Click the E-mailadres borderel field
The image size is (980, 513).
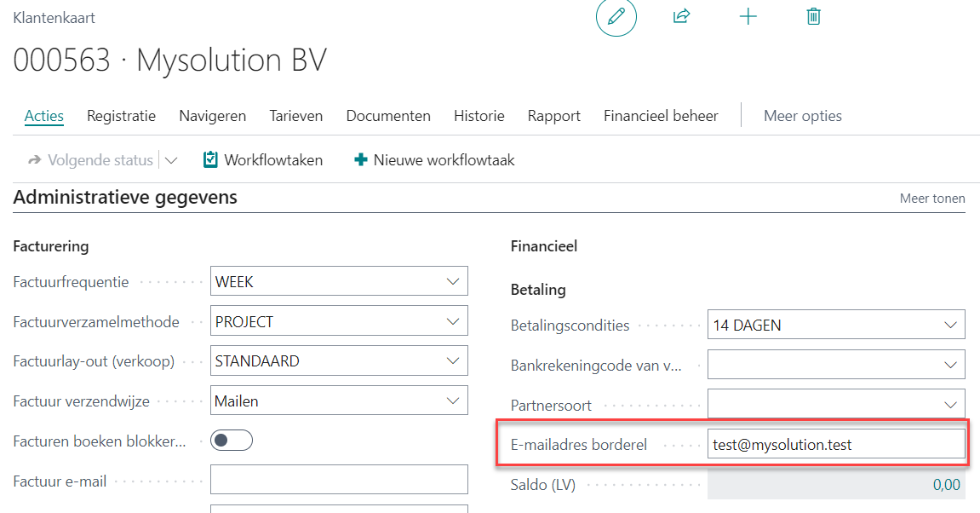click(835, 444)
